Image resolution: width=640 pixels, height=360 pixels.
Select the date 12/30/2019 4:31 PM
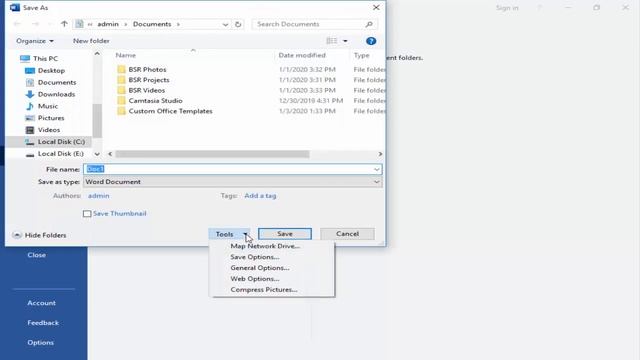coord(311,100)
